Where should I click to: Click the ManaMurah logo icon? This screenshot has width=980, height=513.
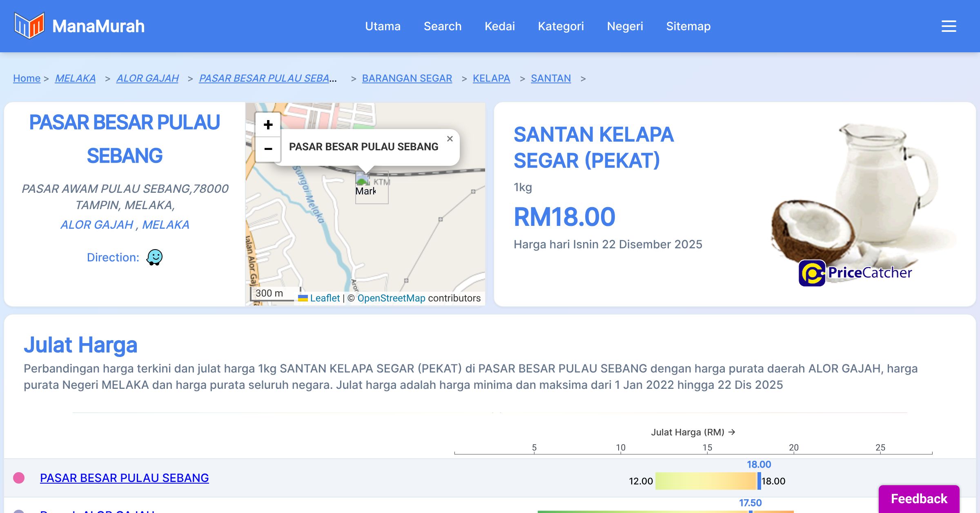point(29,26)
